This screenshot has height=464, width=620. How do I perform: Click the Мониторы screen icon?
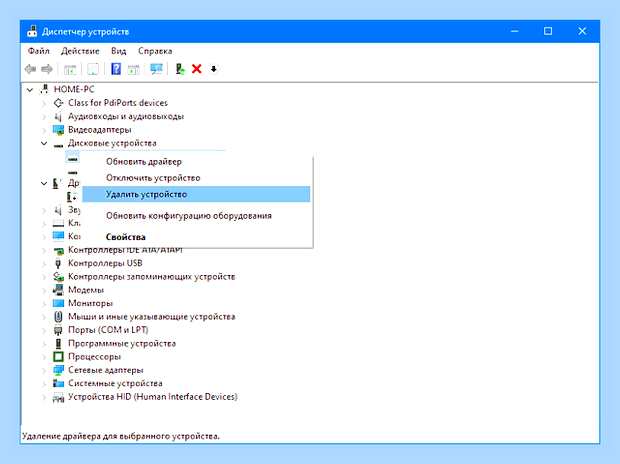pyautogui.click(x=59, y=303)
